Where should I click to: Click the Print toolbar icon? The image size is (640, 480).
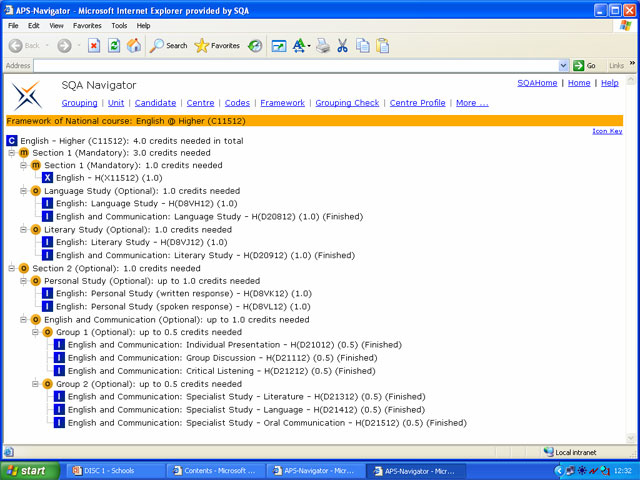[323, 46]
